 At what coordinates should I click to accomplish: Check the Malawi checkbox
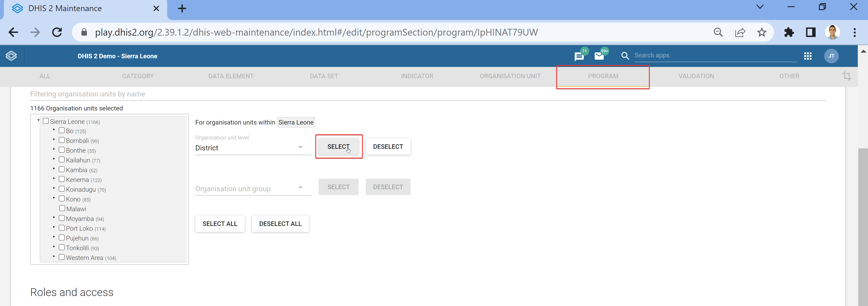(62, 209)
